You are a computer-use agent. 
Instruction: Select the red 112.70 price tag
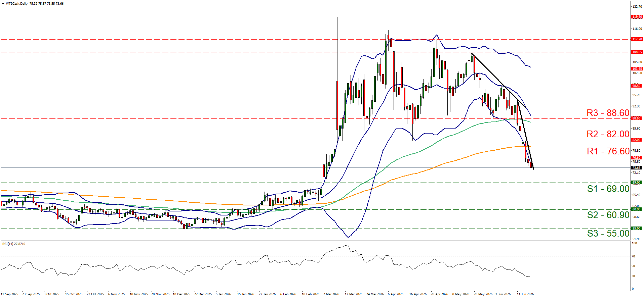pyautogui.click(x=637, y=39)
